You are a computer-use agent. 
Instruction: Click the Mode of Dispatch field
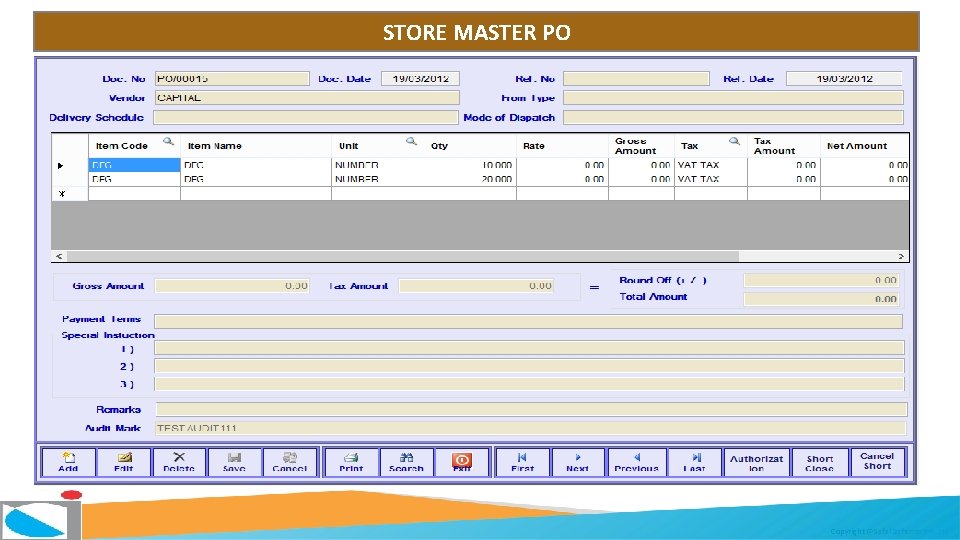click(733, 118)
